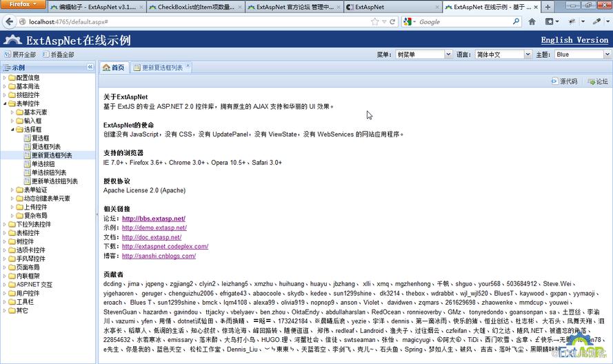This screenshot has height=364, width=613.
Task: Switch to the 首页 tab
Action: pyautogui.click(x=114, y=68)
